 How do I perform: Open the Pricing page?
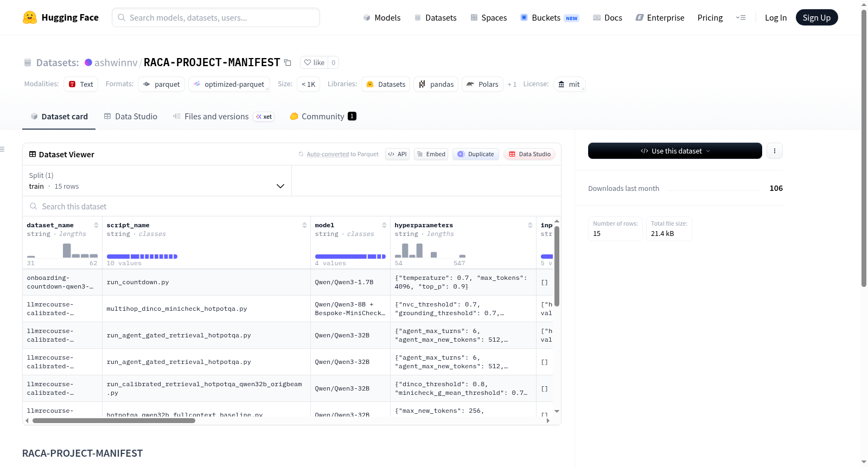(710, 17)
